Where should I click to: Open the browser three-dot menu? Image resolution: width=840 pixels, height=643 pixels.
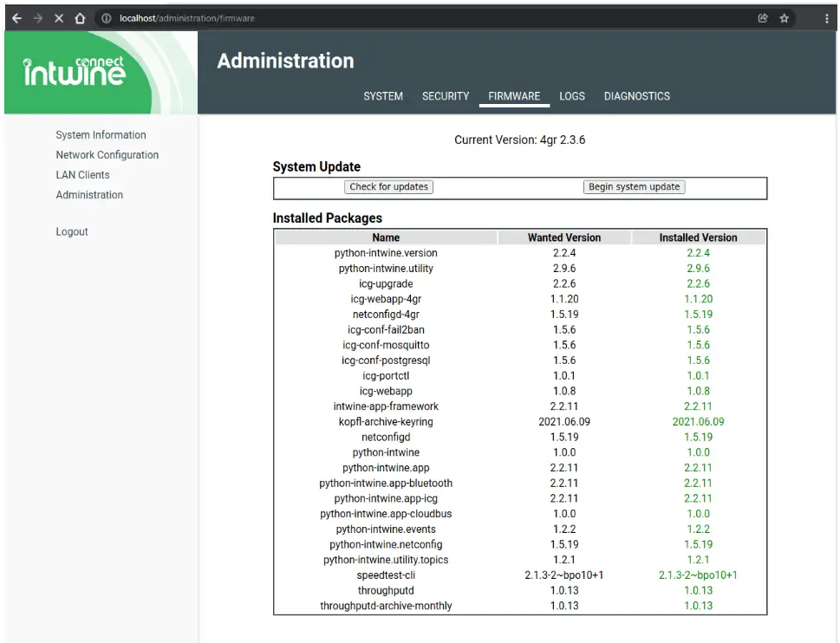[826, 18]
